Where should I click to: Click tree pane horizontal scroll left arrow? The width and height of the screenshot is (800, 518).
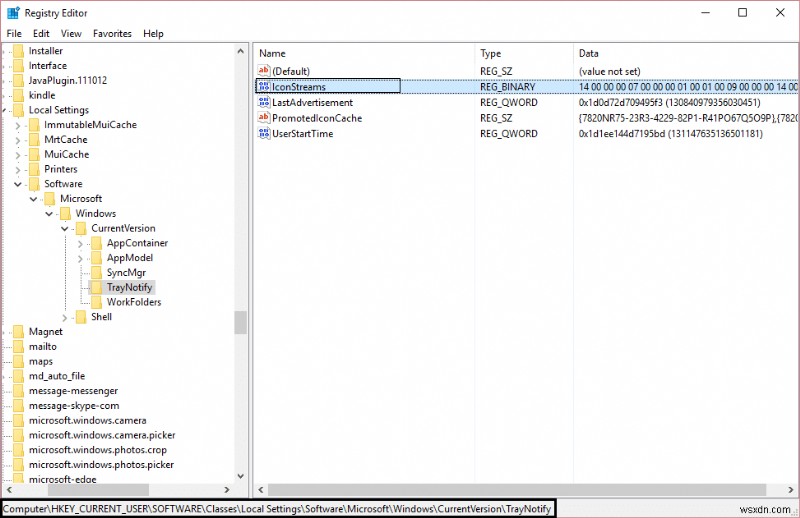point(9,490)
